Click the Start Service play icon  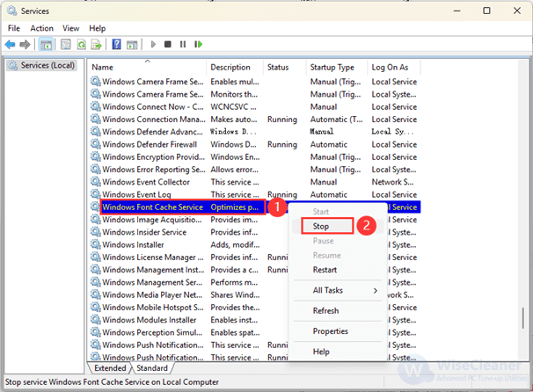(x=153, y=45)
